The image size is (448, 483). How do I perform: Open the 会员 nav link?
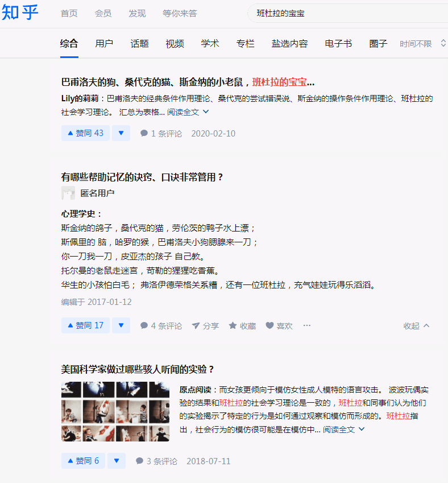(103, 13)
